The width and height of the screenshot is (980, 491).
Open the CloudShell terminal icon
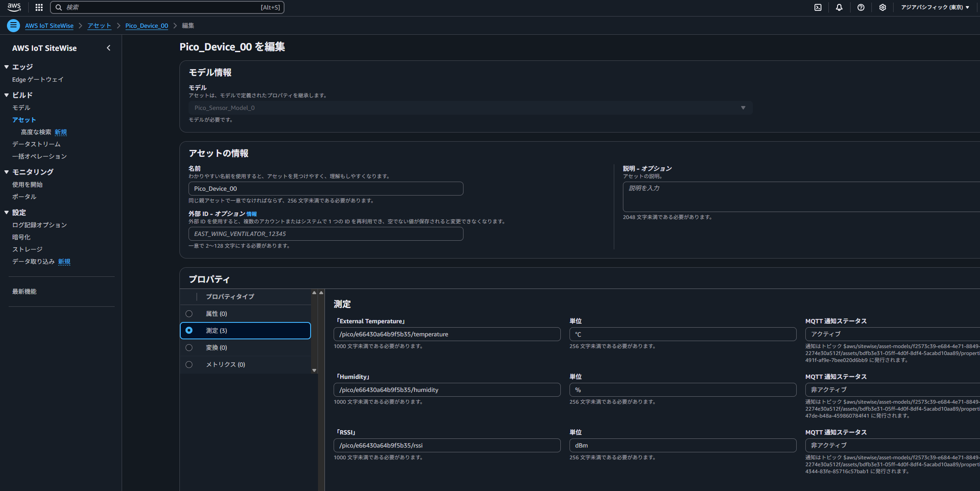[818, 7]
